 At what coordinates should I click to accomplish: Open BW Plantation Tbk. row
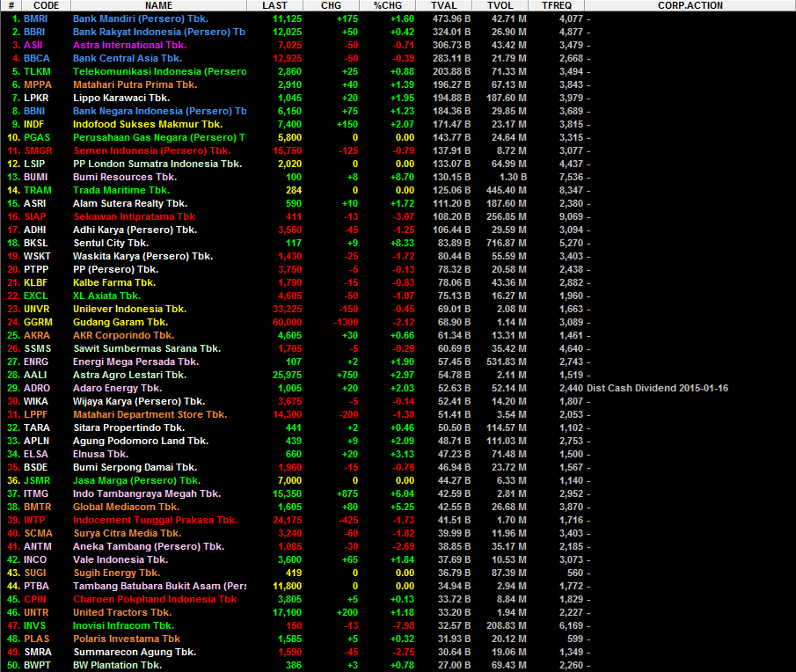tap(398, 665)
